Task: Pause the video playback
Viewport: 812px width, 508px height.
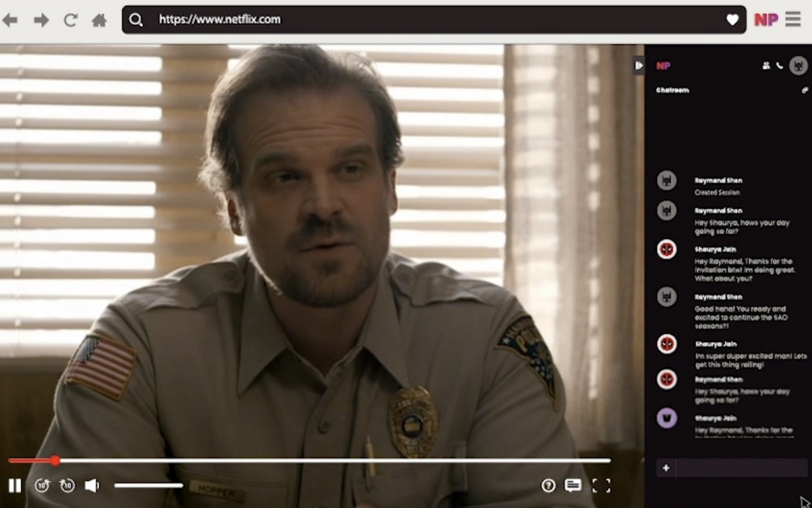Action: click(15, 485)
